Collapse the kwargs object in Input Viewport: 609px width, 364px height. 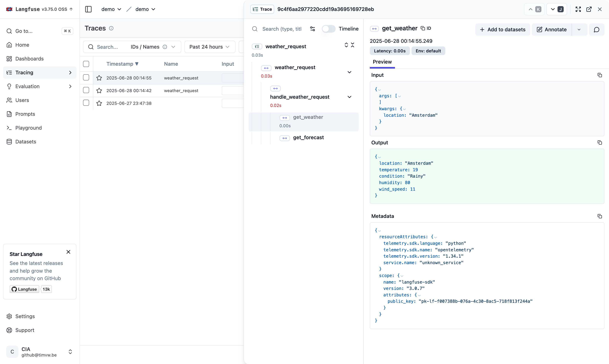click(x=405, y=109)
